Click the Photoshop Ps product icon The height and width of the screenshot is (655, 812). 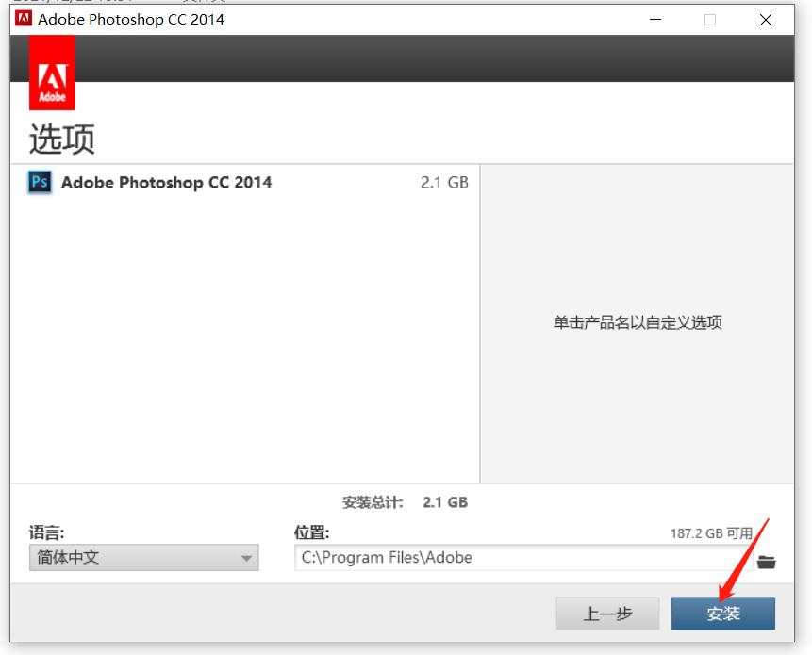[40, 182]
